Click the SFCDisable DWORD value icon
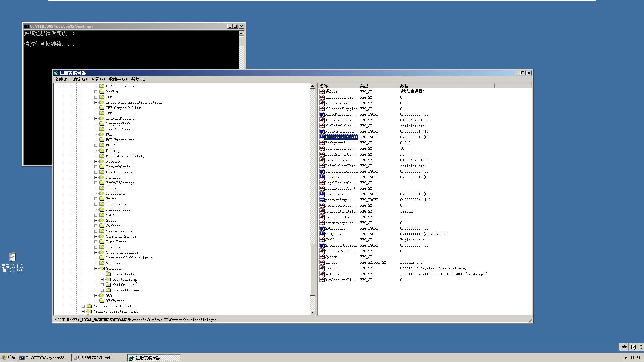This screenshot has width=644, height=362. coord(322,228)
